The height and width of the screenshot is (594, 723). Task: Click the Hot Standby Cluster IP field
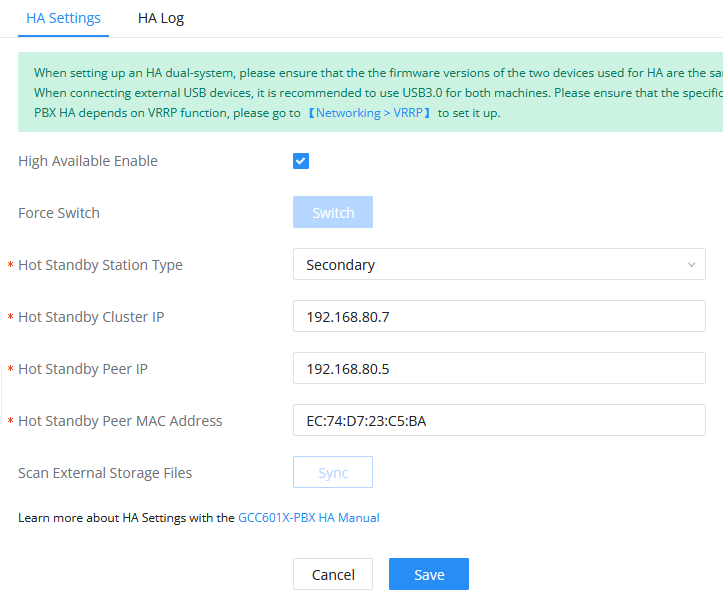(x=499, y=316)
